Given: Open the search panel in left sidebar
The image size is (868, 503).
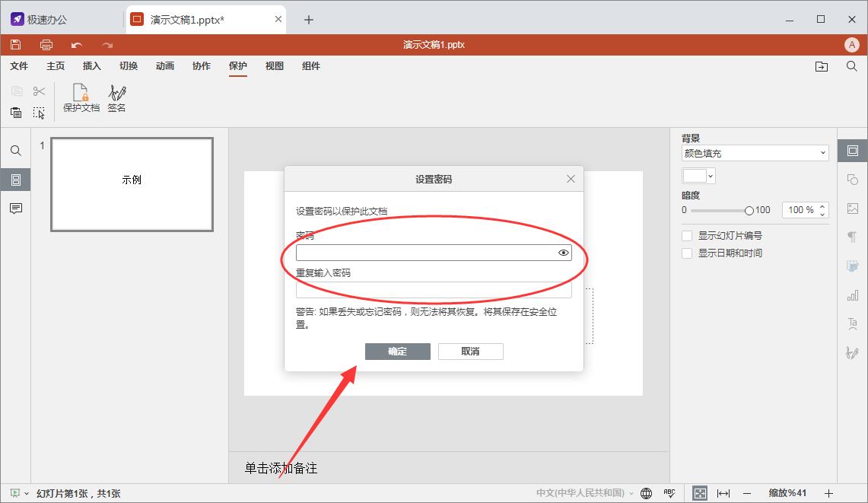Looking at the screenshot, I should pyautogui.click(x=16, y=151).
